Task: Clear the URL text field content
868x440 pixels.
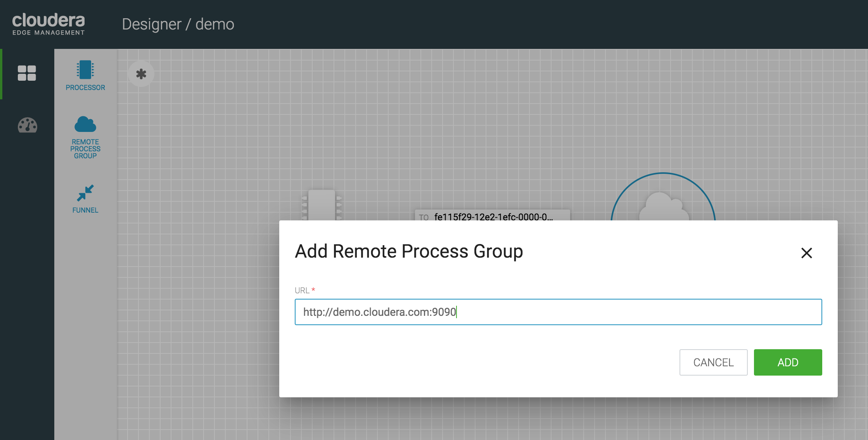Action: click(x=558, y=312)
